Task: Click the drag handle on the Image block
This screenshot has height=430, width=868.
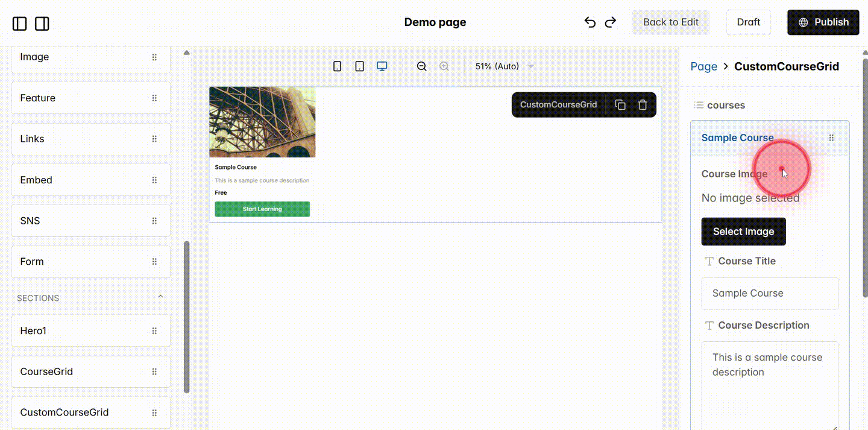Action: click(154, 57)
